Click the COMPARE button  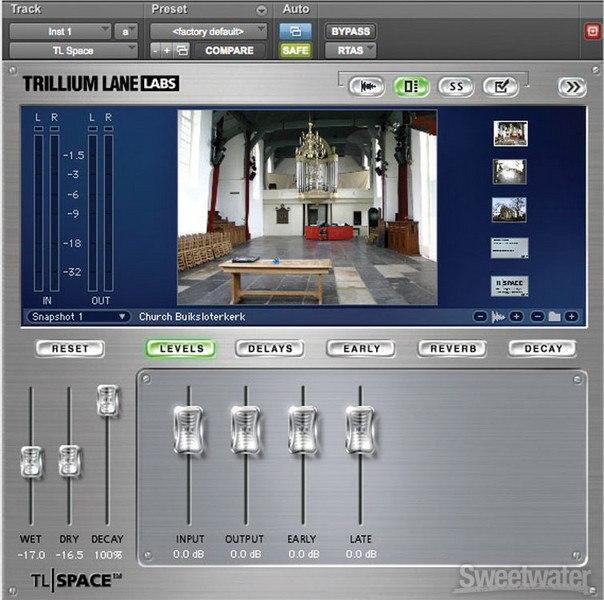click(x=230, y=50)
